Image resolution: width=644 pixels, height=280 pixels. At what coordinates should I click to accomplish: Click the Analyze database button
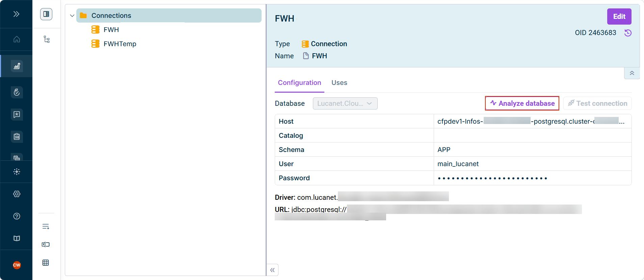[522, 103]
